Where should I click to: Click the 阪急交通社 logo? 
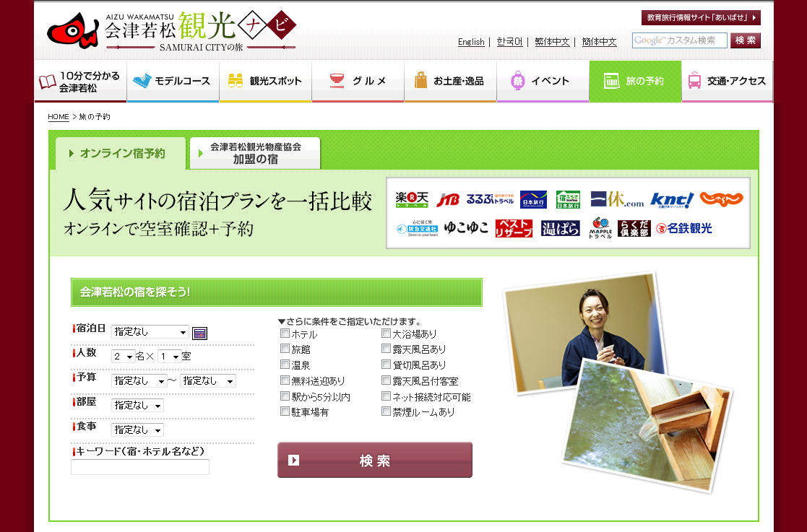[x=418, y=228]
